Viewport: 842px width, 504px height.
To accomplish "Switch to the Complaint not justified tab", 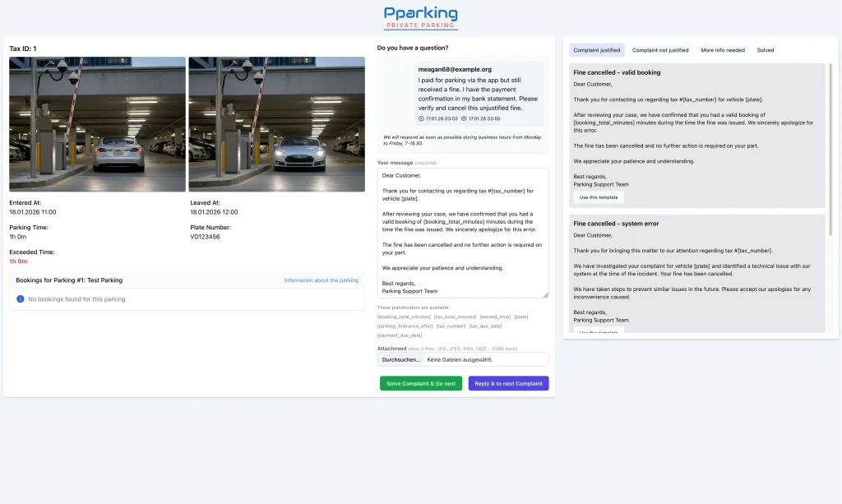I will pos(660,50).
